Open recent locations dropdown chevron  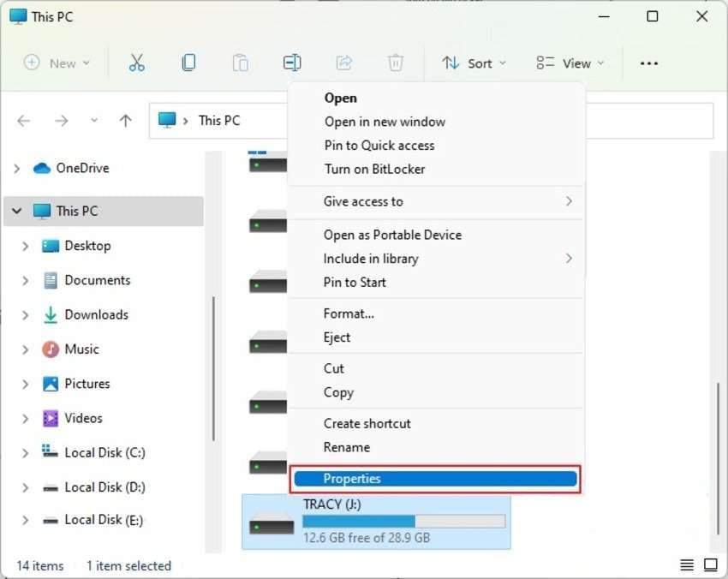(94, 121)
